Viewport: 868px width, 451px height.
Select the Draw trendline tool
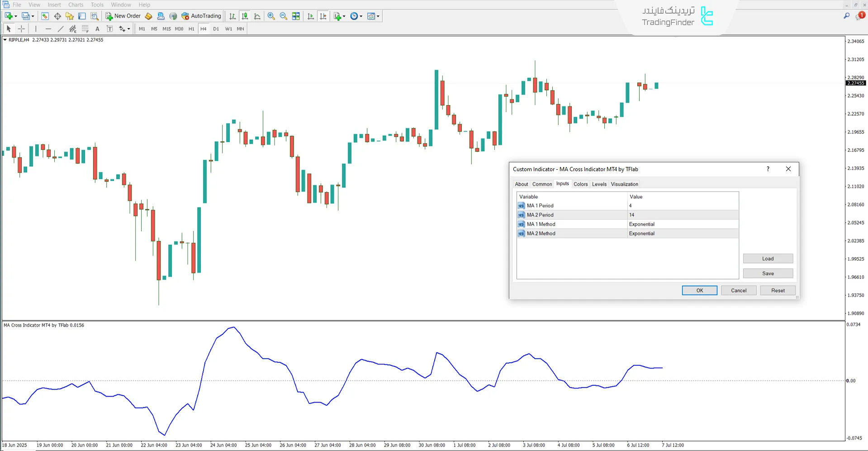[x=61, y=29]
